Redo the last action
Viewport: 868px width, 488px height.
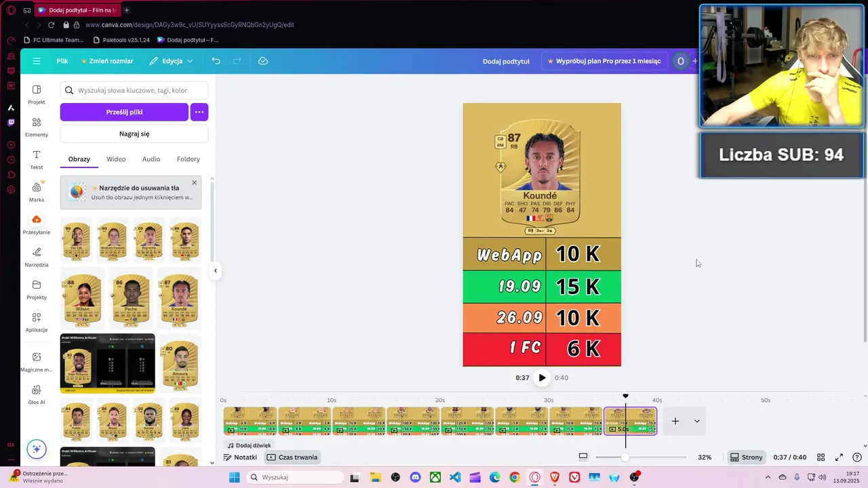[x=237, y=61]
